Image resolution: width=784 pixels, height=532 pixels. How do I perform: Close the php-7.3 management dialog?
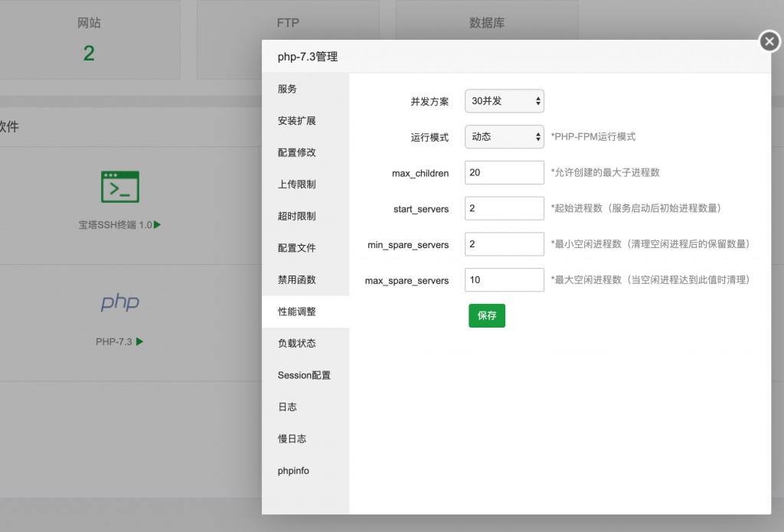[x=769, y=41]
